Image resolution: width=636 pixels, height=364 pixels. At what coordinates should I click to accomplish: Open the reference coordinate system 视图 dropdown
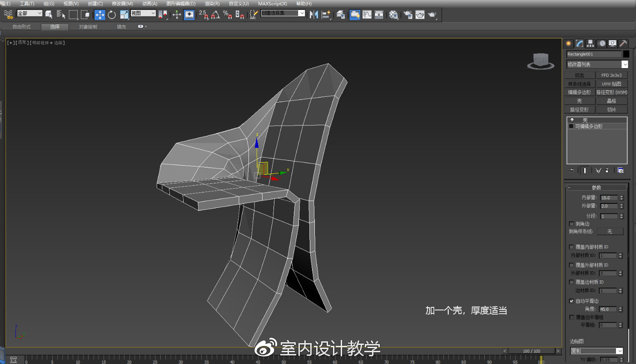pos(142,14)
